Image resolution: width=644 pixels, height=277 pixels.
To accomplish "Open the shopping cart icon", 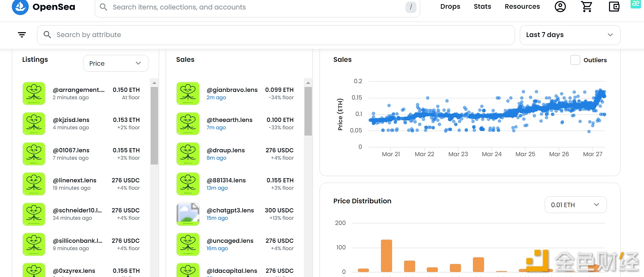I will tap(587, 7).
